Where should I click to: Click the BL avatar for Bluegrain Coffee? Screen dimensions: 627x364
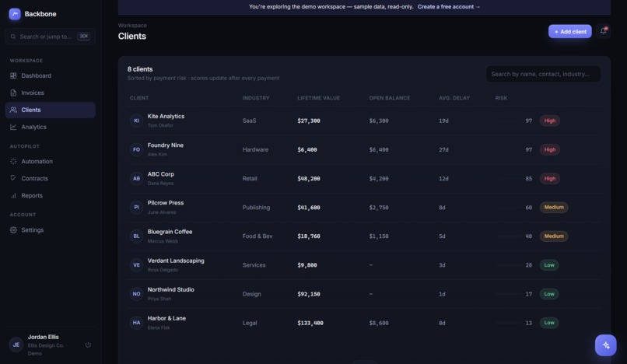pos(136,236)
